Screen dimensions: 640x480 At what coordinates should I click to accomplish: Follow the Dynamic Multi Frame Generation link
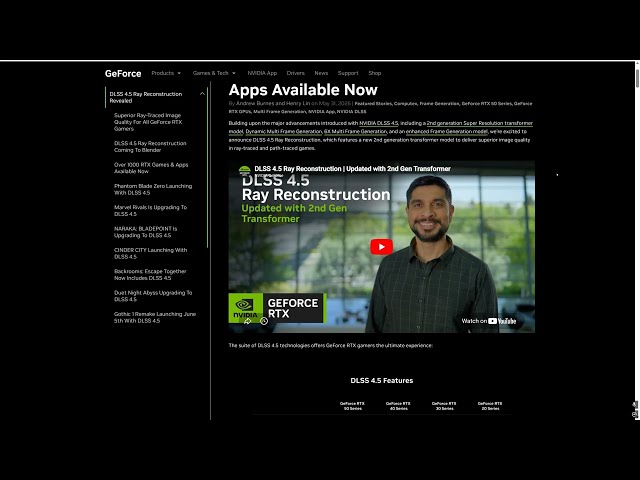pyautogui.click(x=284, y=131)
